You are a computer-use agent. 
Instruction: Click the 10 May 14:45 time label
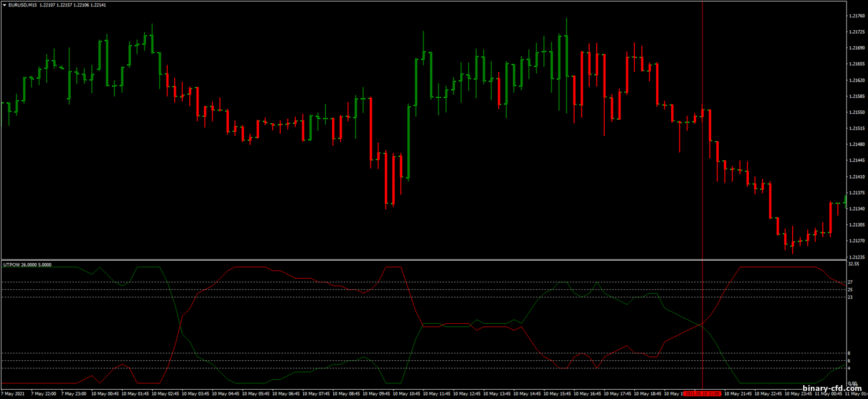[527, 394]
